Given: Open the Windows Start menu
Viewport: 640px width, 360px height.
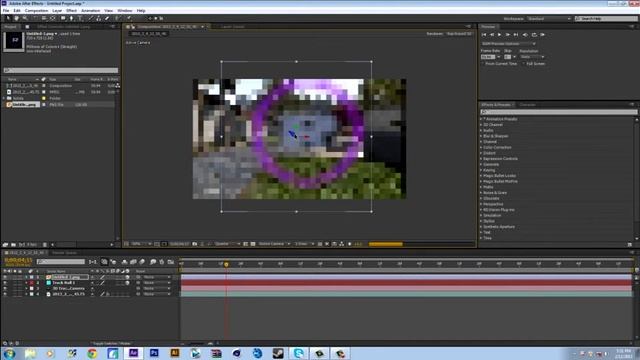Looking at the screenshot, I should [9, 353].
